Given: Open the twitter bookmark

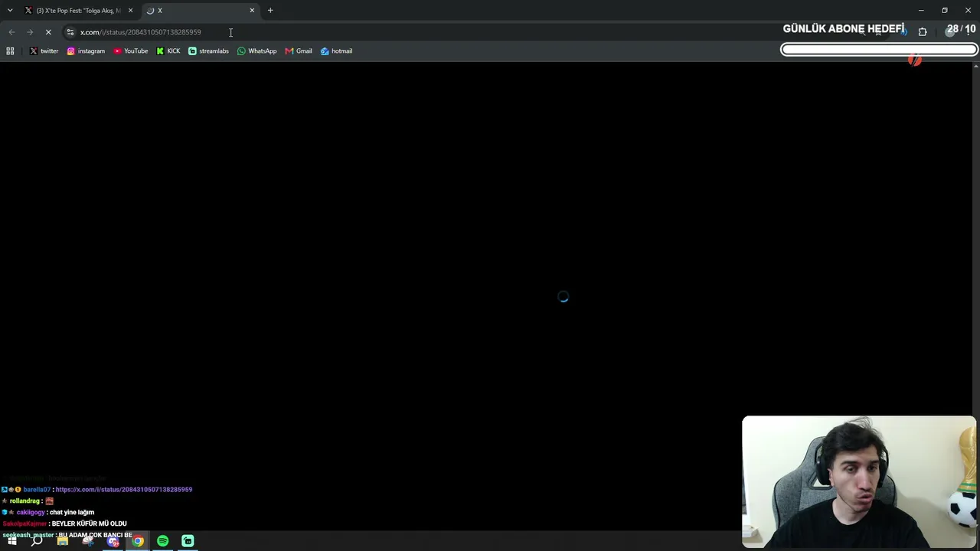Looking at the screenshot, I should point(44,51).
